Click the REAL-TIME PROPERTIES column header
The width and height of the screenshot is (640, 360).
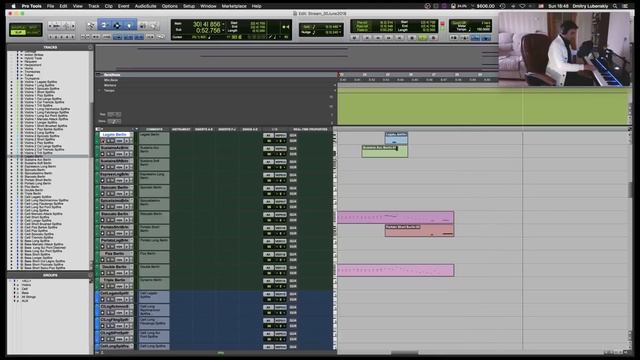[310, 129]
